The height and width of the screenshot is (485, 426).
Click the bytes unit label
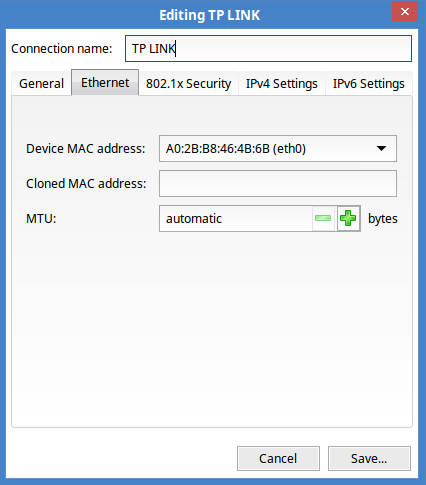(x=383, y=219)
